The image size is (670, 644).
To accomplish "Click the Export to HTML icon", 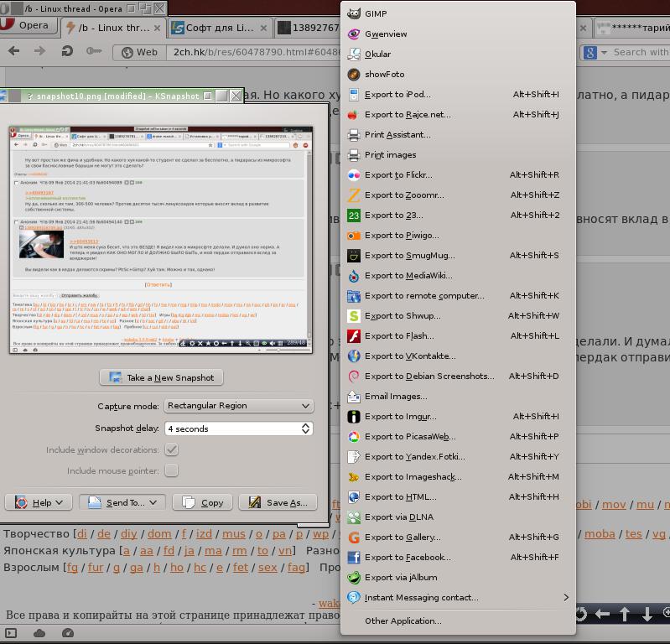I will point(354,496).
